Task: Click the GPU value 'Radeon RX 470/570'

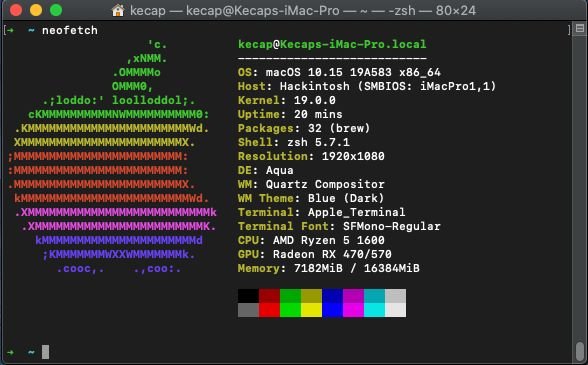Action: tap(332, 254)
